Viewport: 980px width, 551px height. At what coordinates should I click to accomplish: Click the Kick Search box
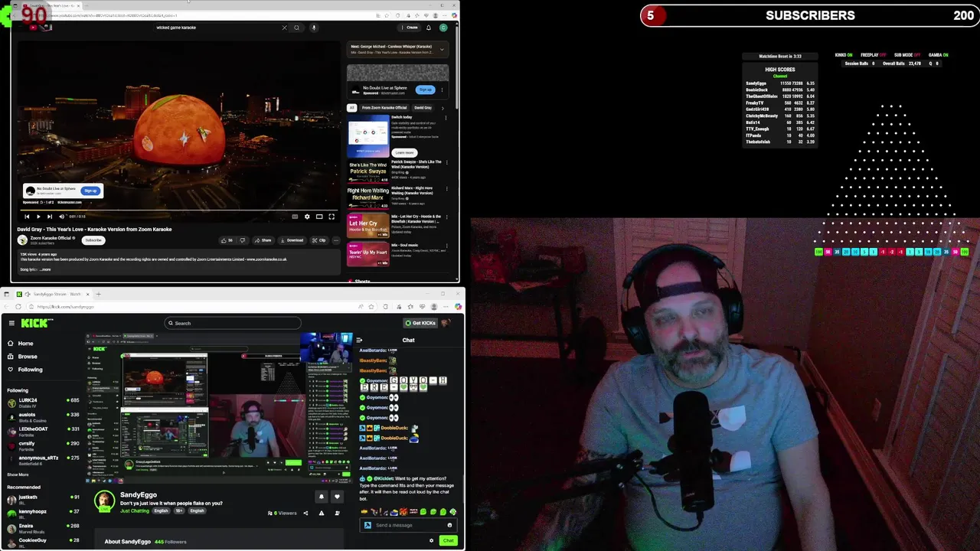(x=233, y=323)
